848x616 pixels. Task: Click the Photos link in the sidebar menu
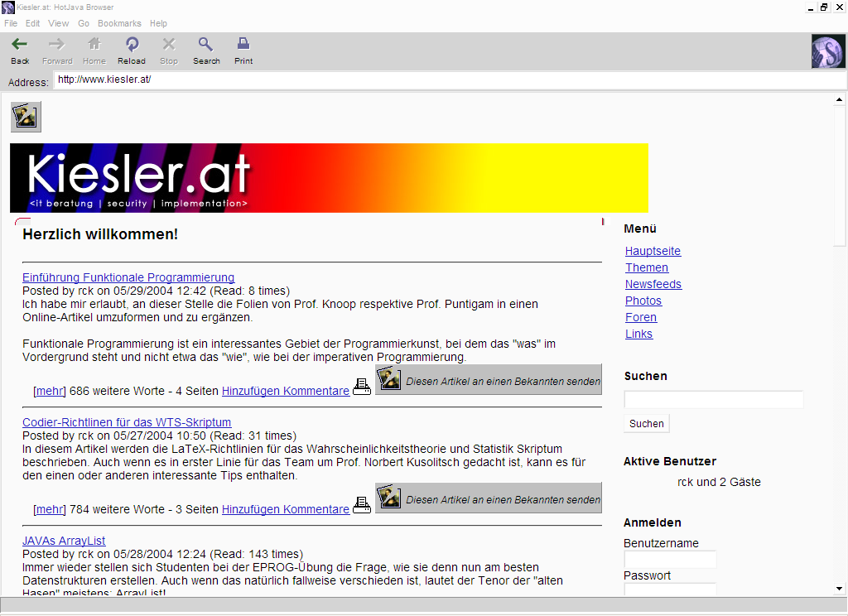643,301
